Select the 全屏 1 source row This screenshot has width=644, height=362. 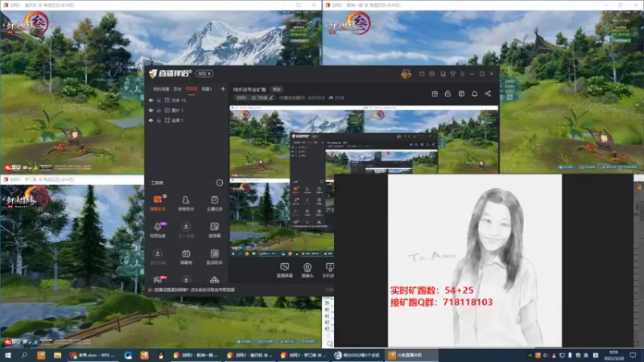(186, 120)
